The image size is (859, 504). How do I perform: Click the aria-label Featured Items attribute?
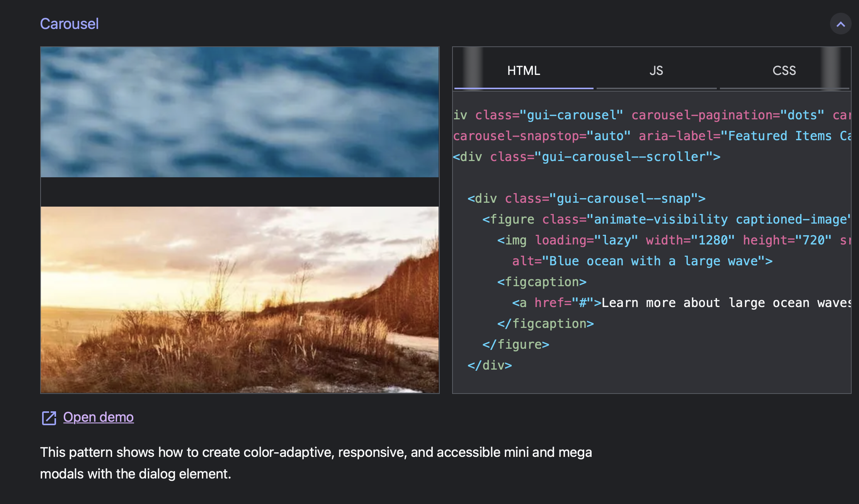pos(746,136)
